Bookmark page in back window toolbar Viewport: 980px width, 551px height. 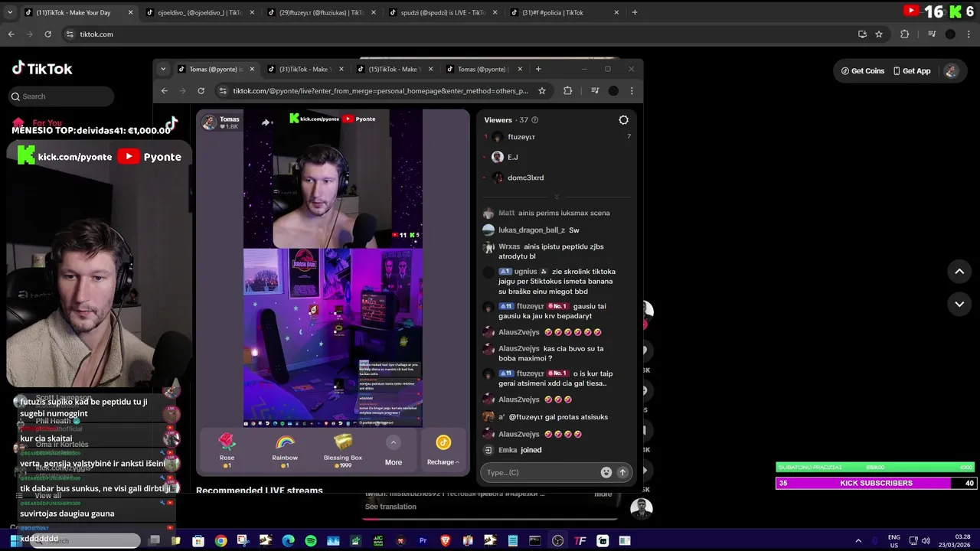(x=879, y=34)
